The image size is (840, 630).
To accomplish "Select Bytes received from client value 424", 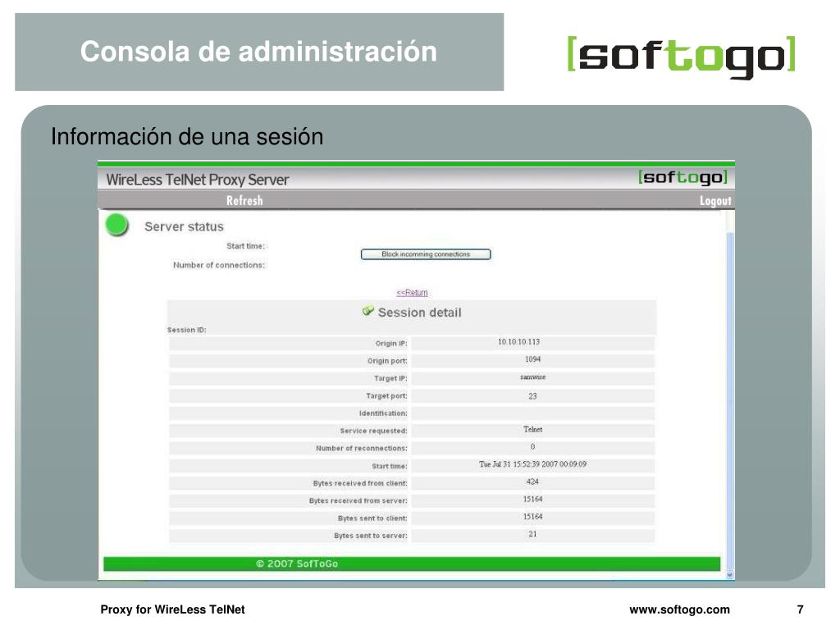I will pyautogui.click(x=532, y=481).
